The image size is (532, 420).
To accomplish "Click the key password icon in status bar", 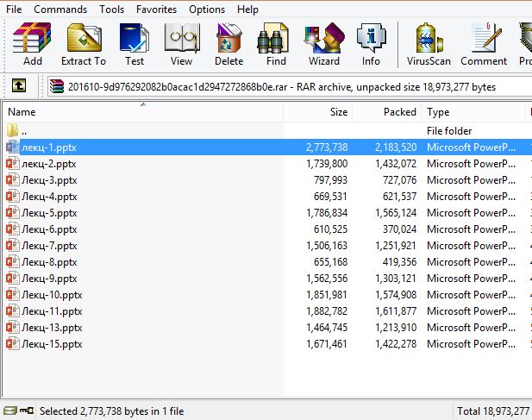I will (x=27, y=411).
